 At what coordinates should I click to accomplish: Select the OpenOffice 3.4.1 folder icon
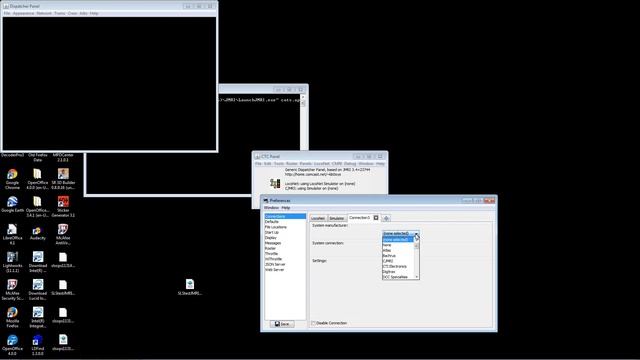(38, 207)
